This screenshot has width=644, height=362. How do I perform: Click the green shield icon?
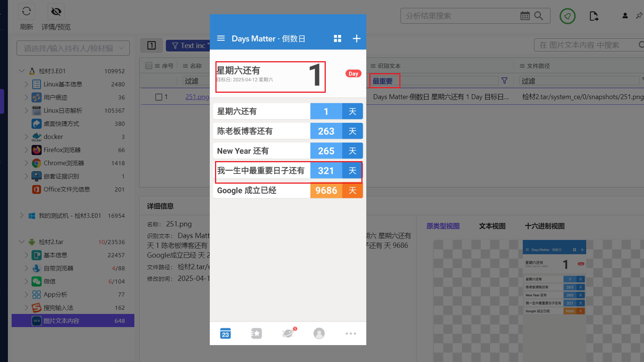[567, 16]
